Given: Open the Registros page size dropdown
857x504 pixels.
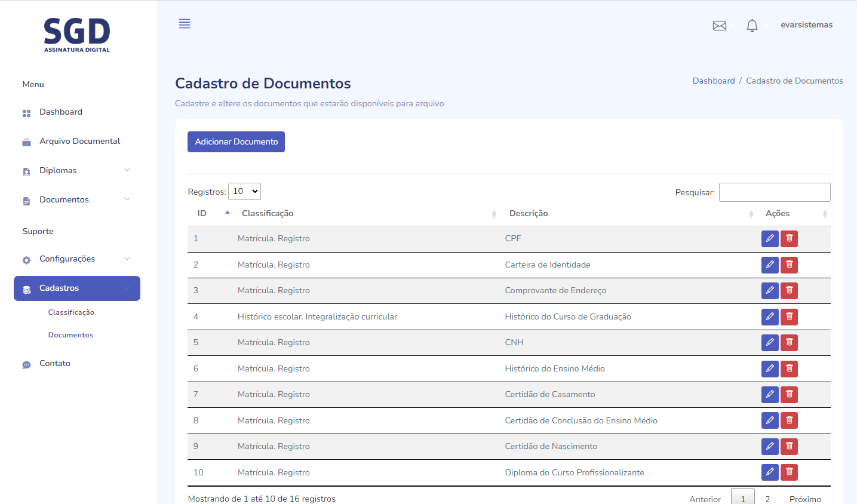Looking at the screenshot, I should pyautogui.click(x=245, y=192).
